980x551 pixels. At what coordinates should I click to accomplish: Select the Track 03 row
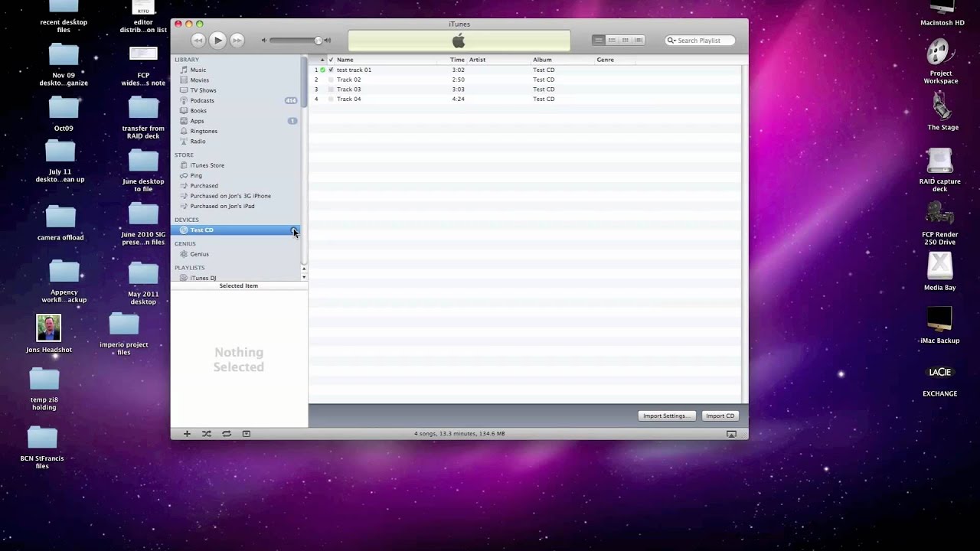click(525, 90)
